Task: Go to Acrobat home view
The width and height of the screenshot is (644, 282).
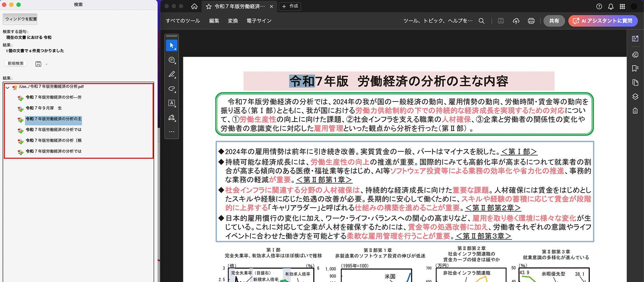Action: [x=194, y=6]
